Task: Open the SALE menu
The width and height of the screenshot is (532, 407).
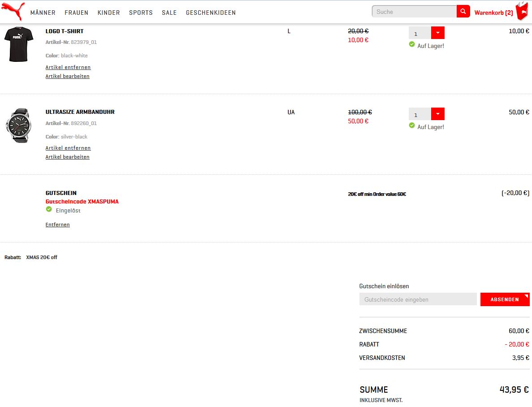Action: (x=169, y=13)
